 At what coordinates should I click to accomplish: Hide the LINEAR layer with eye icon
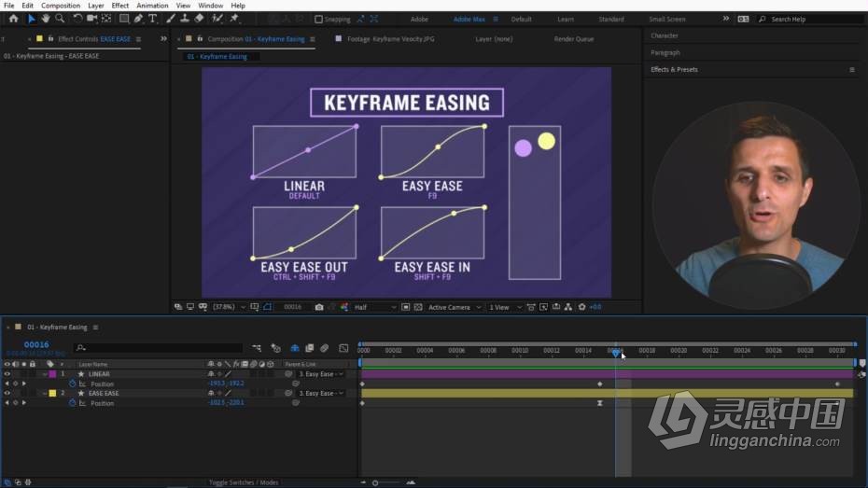click(7, 374)
